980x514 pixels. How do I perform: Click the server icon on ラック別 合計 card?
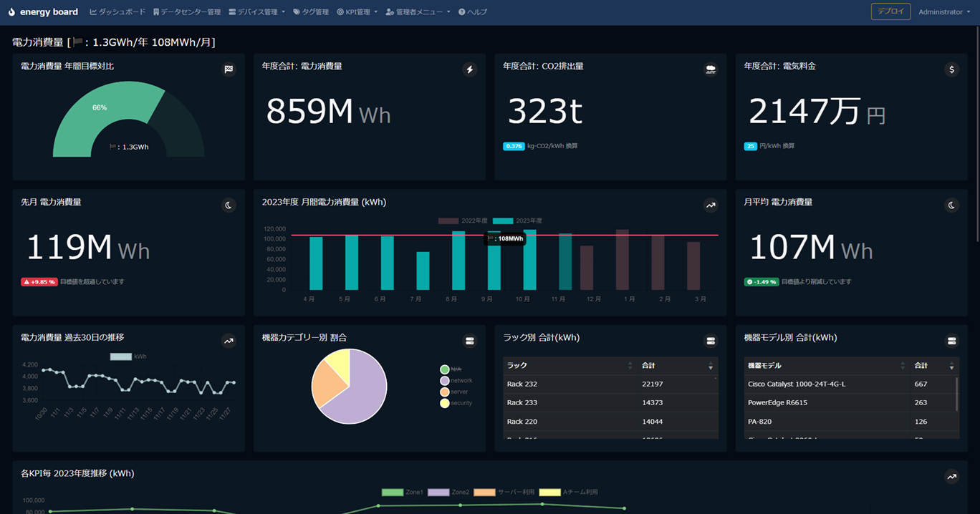(x=711, y=341)
